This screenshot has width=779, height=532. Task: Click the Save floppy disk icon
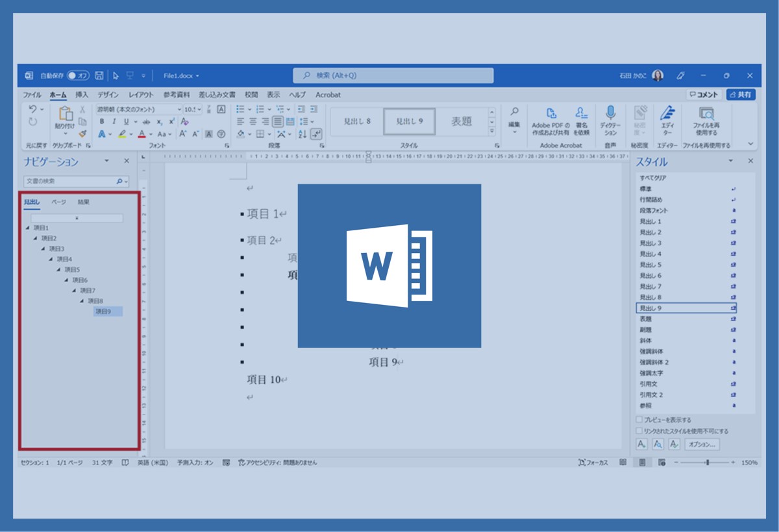(99, 75)
